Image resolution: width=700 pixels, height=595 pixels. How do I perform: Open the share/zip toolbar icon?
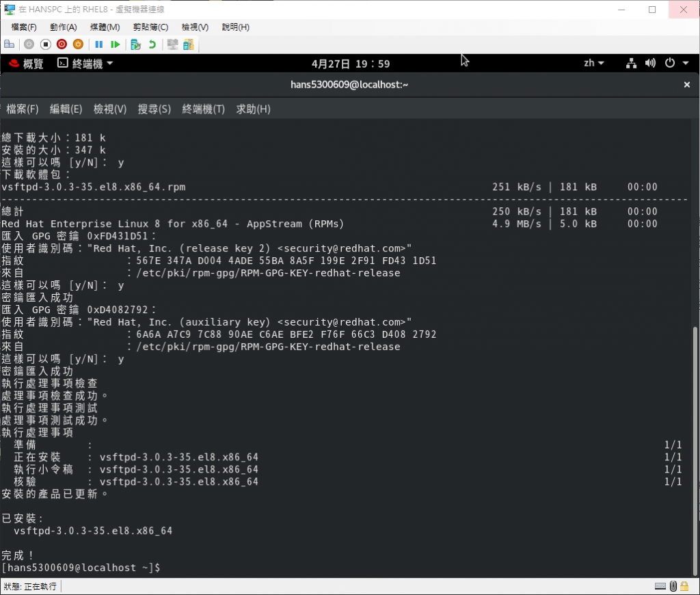pos(189,44)
